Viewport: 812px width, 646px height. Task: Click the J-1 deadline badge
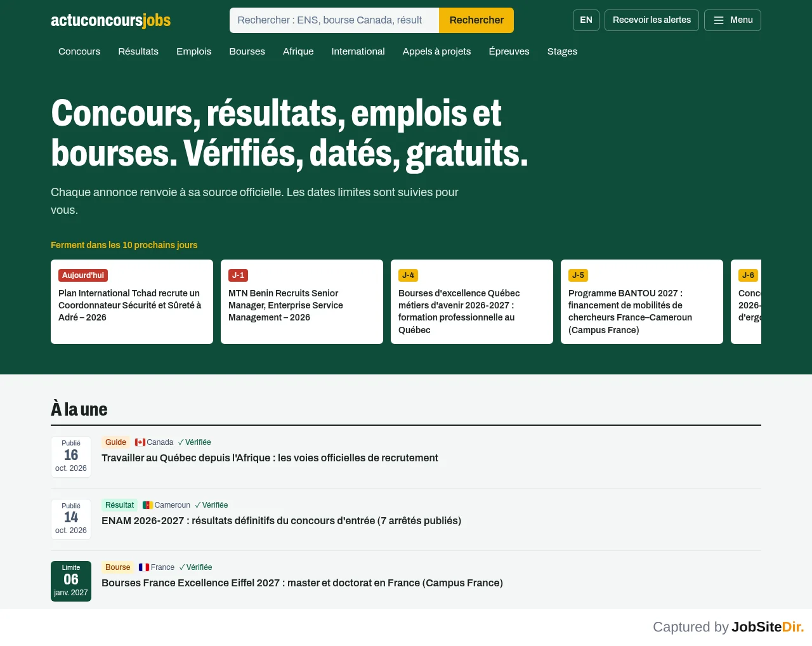(x=238, y=275)
